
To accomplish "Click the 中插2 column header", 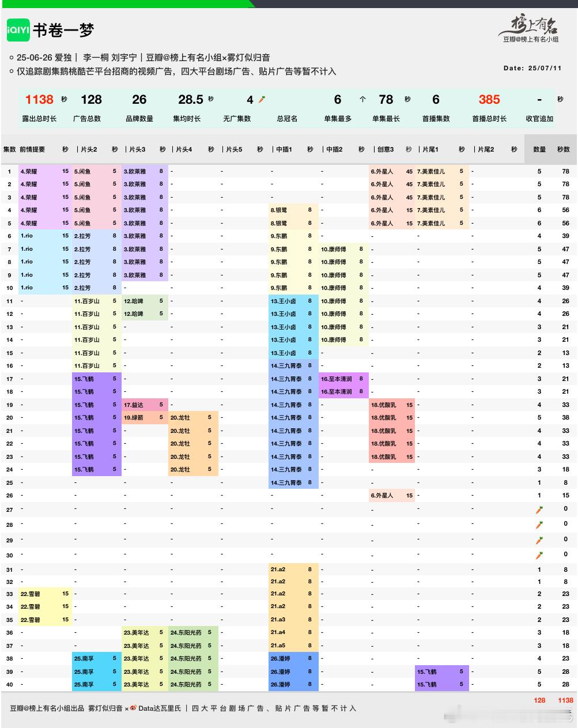I will click(334, 149).
